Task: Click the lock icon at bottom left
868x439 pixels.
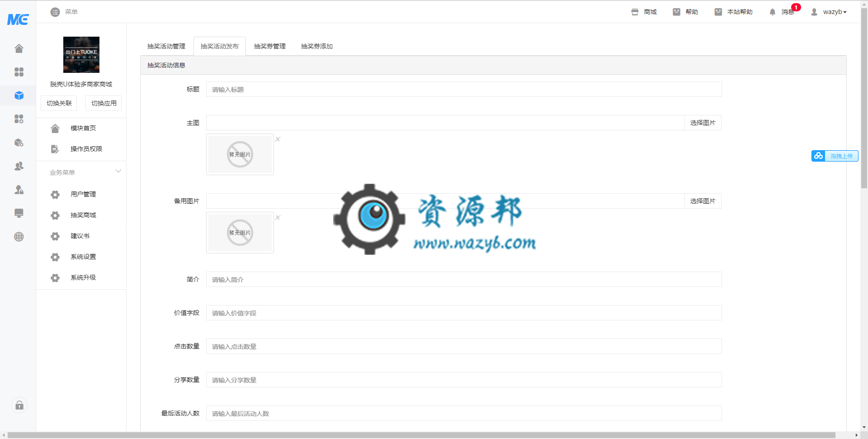Action: click(x=19, y=405)
